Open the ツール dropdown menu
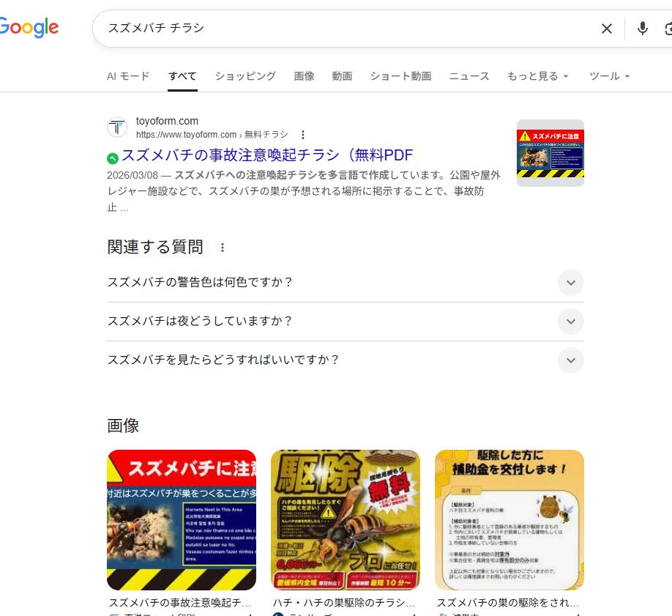Viewport: 672px width, 616px height. 609,76
